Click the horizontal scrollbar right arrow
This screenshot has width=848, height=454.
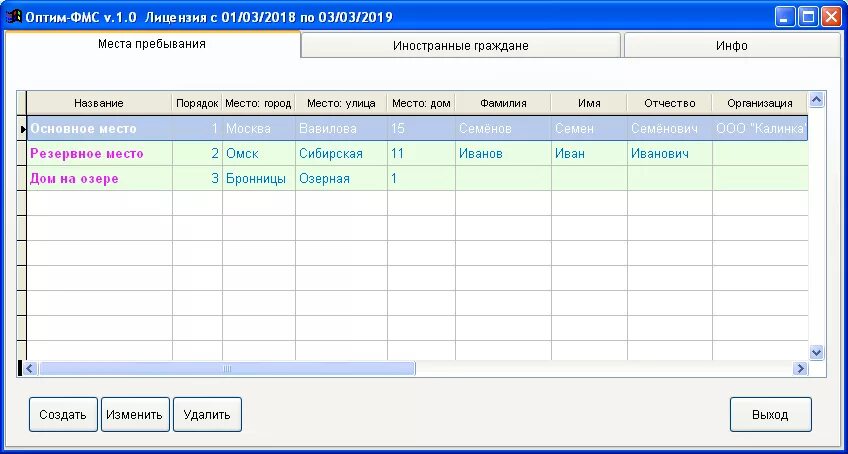[800, 369]
